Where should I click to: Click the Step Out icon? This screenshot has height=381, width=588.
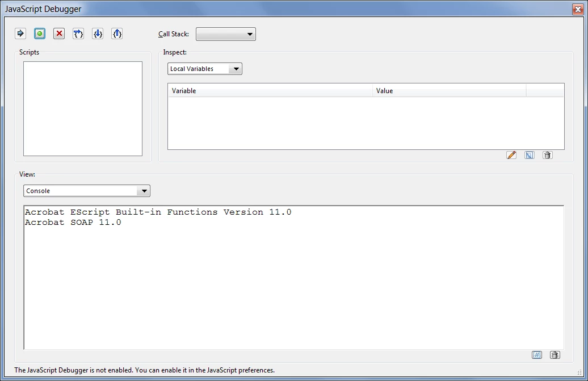(117, 34)
